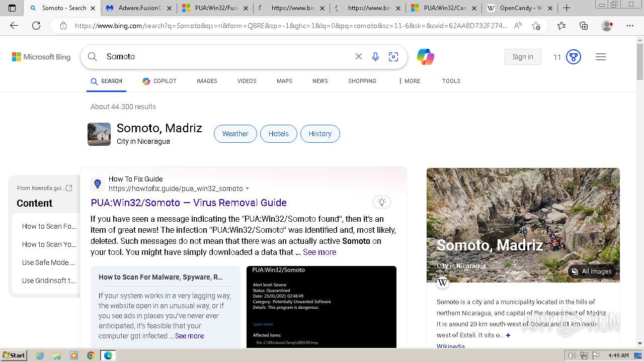
Task: Open the Wikipedia source link under description
Action: [x=451, y=346]
